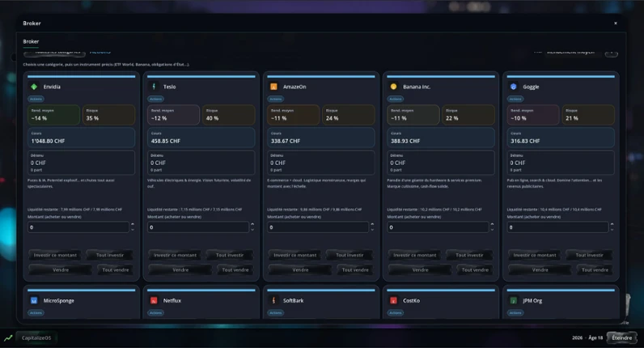The height and width of the screenshot is (348, 644).
Task: Click Vendre on AmazeOn card
Action: (301, 270)
